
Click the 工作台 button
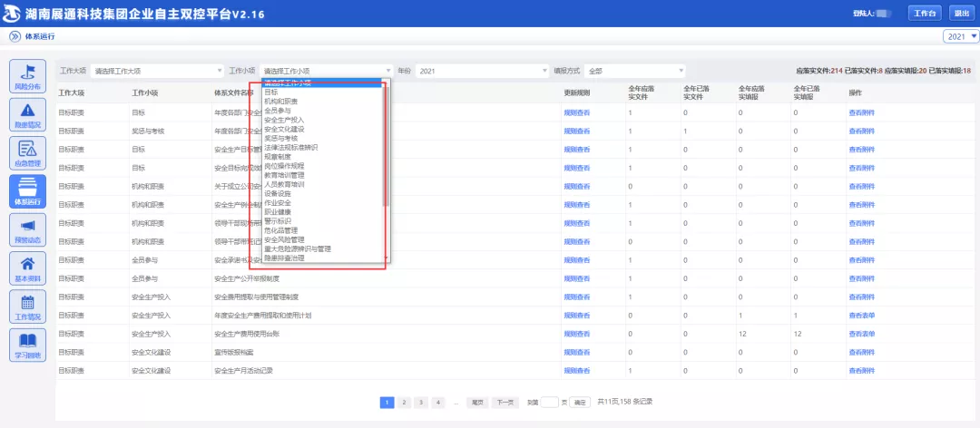[925, 13]
